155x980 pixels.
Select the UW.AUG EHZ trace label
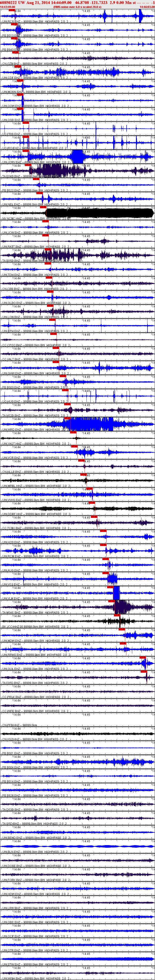click(35, 571)
